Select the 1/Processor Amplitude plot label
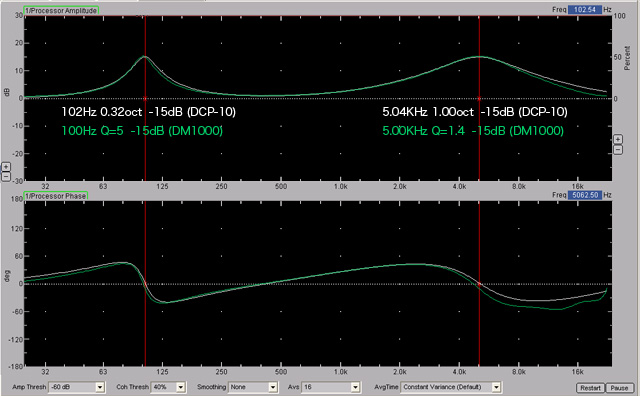The image size is (640, 396). [61, 11]
